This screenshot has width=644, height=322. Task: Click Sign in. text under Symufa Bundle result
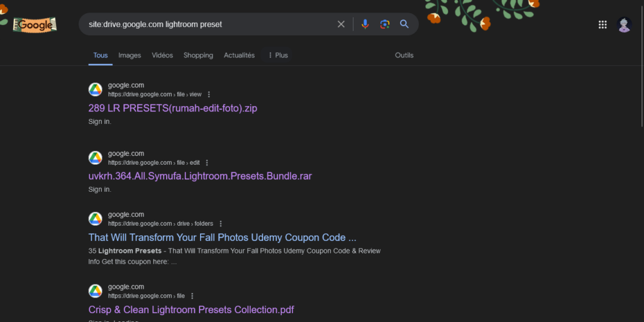[100, 189]
